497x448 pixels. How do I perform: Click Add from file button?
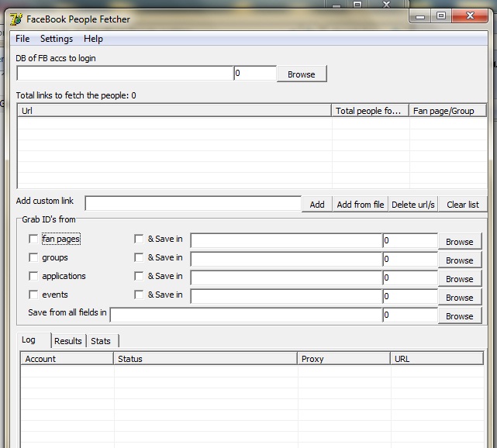(x=361, y=205)
